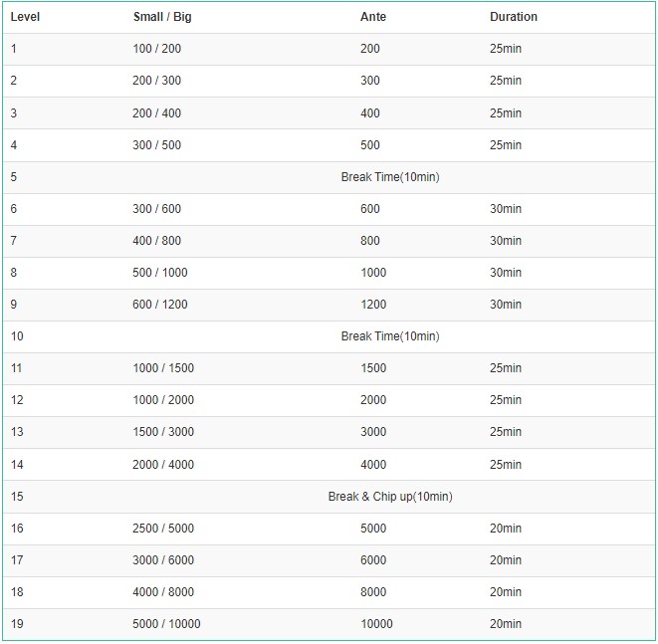
Task: Select the 1000 / 2000 blinds cell
Action: [163, 400]
